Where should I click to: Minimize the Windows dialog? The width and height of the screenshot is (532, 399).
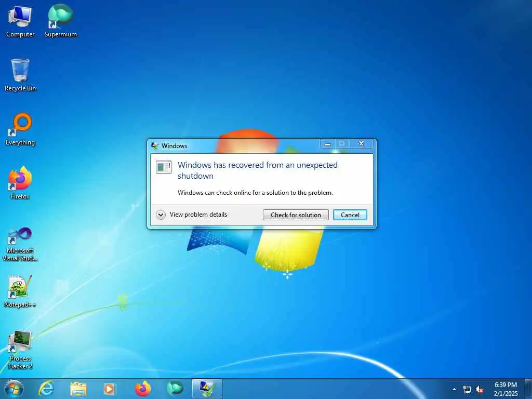click(x=327, y=144)
